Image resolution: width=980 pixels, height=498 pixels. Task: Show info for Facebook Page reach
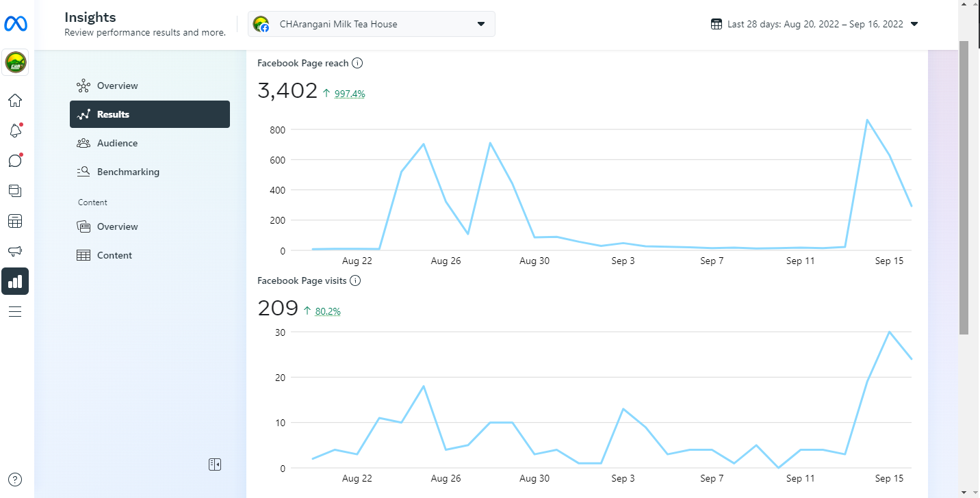[357, 63]
